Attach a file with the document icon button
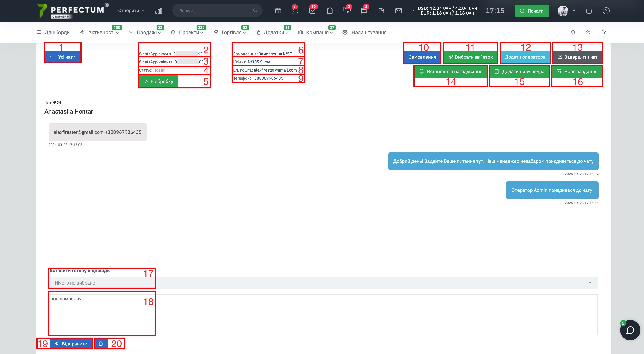The image size is (644, 354). pyautogui.click(x=101, y=343)
